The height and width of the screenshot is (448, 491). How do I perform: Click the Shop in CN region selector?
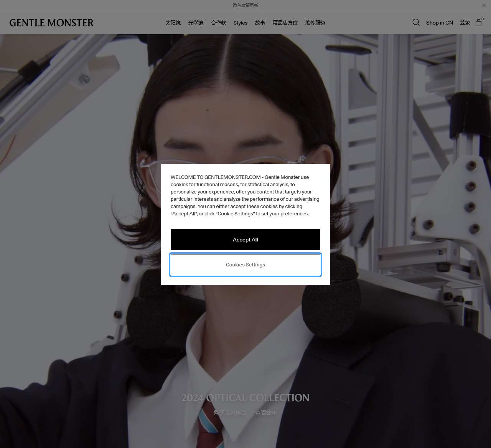[x=440, y=23]
